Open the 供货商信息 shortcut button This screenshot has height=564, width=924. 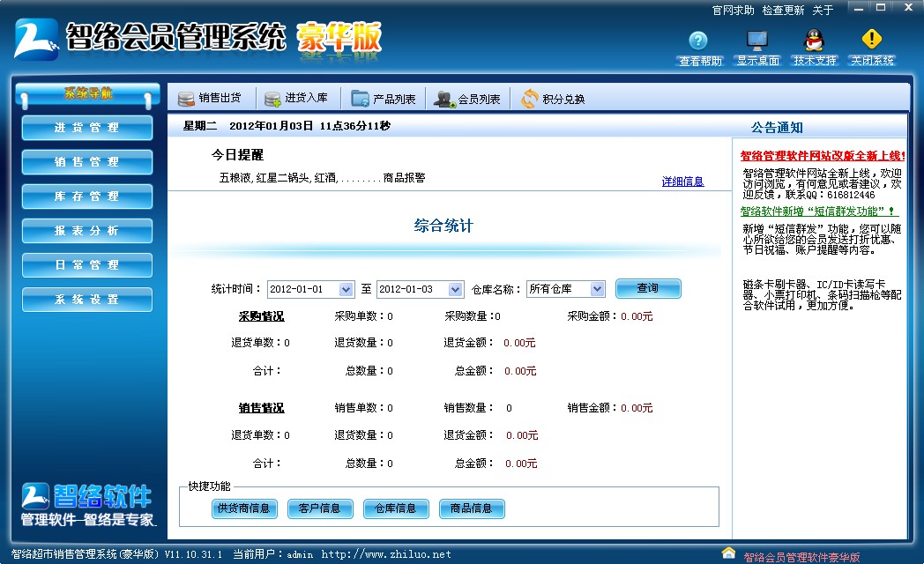244,508
